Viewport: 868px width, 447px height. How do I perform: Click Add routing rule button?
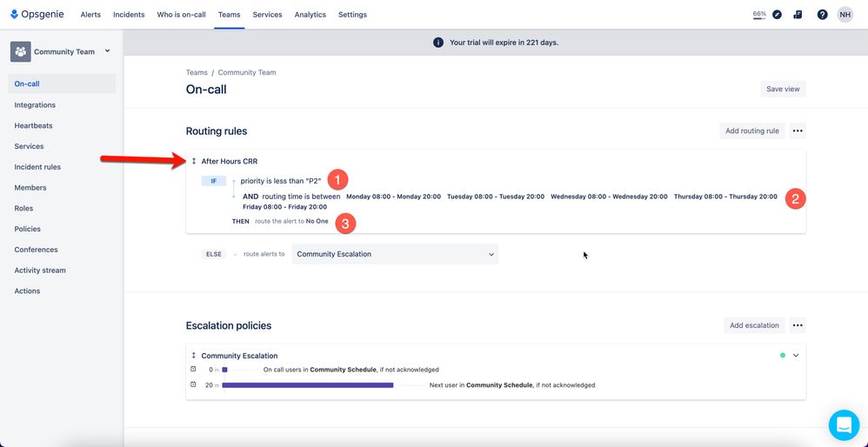751,131
